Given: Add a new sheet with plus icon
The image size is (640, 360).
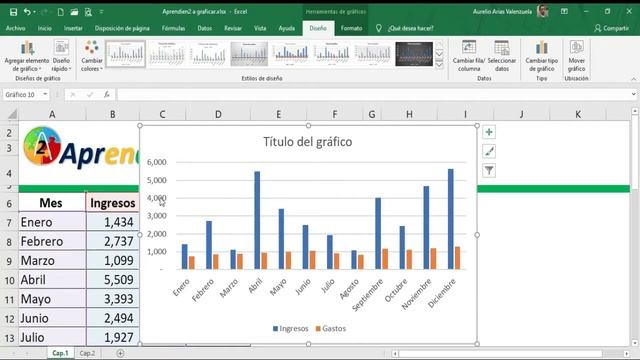Looking at the screenshot, I should 120,353.
